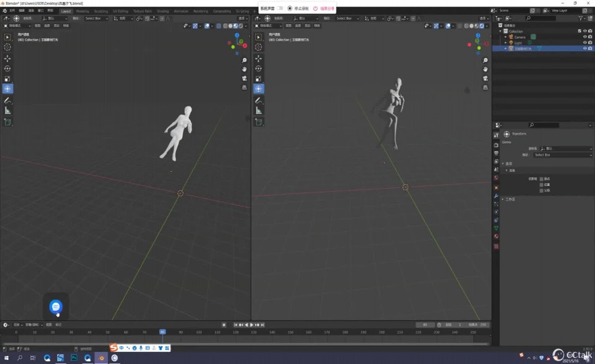The image size is (595, 364).
Task: Toggle system sound switch in recording bar
Action: pyautogui.click(x=280, y=8)
